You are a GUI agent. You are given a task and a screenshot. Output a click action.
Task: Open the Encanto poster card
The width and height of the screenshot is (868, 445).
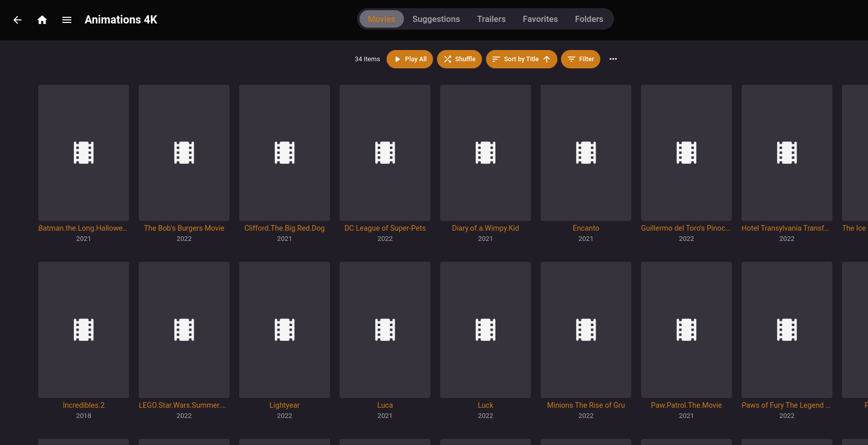[x=586, y=153]
